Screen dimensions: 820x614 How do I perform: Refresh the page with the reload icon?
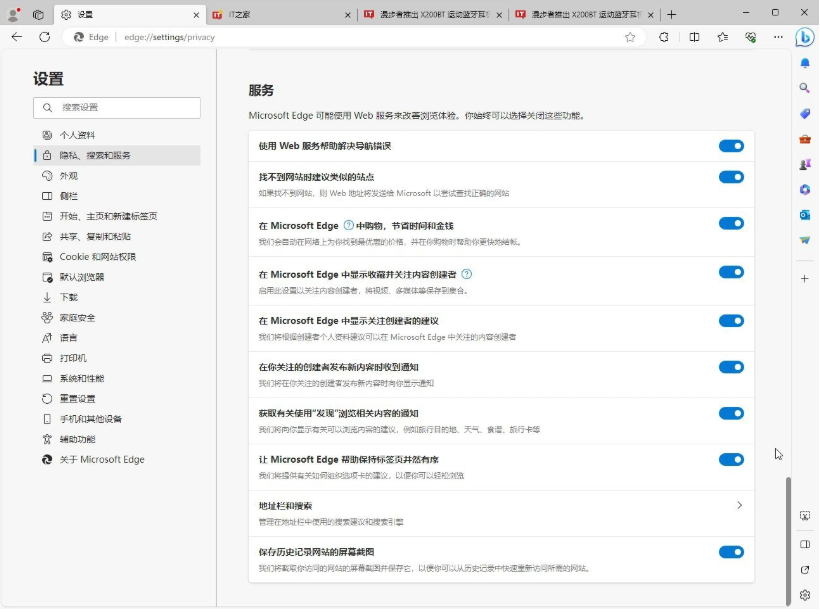[45, 37]
